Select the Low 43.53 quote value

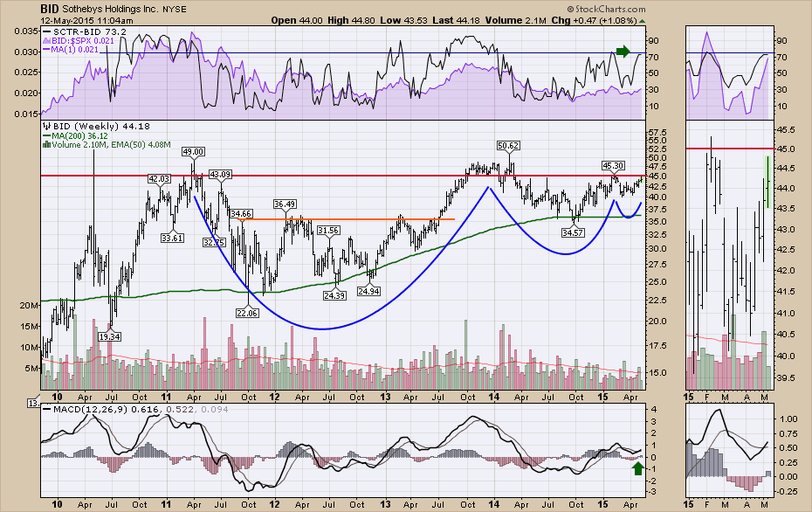coord(403,21)
